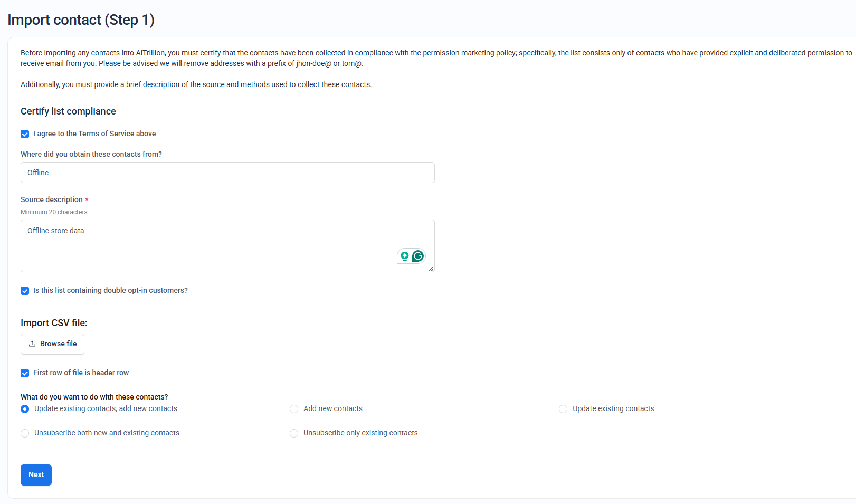The width and height of the screenshot is (856, 504).
Task: Open the contacts source field showing Offline
Action: coord(227,173)
